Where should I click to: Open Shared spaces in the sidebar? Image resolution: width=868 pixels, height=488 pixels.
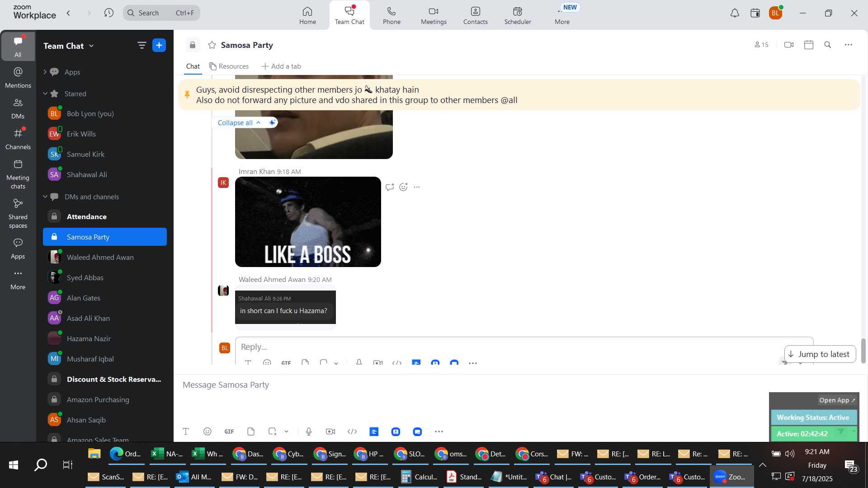coord(18,213)
